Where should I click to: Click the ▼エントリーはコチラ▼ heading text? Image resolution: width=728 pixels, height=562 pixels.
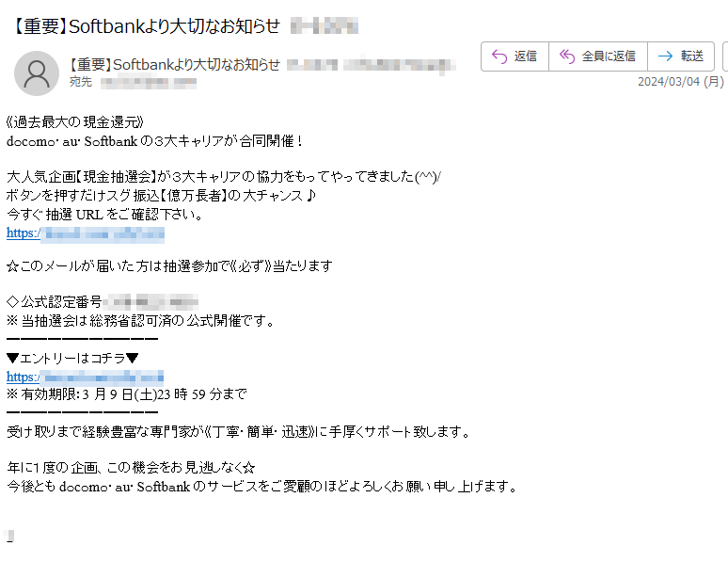tap(72, 359)
